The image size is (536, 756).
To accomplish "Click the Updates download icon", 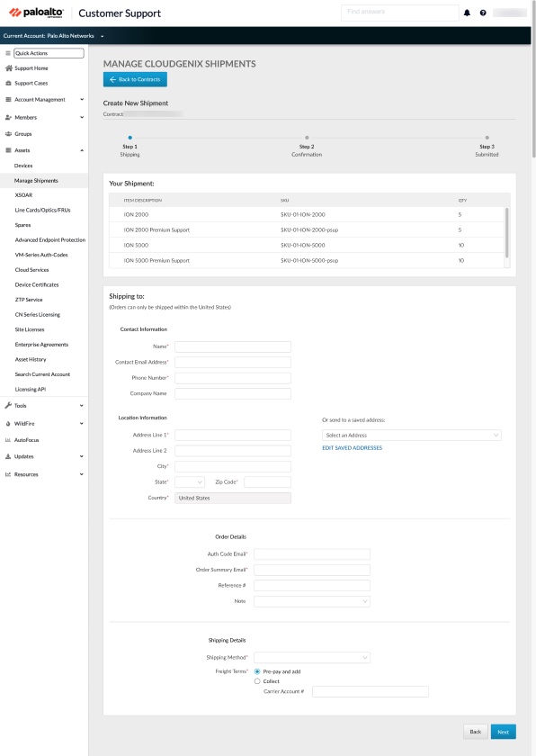I will point(8,456).
